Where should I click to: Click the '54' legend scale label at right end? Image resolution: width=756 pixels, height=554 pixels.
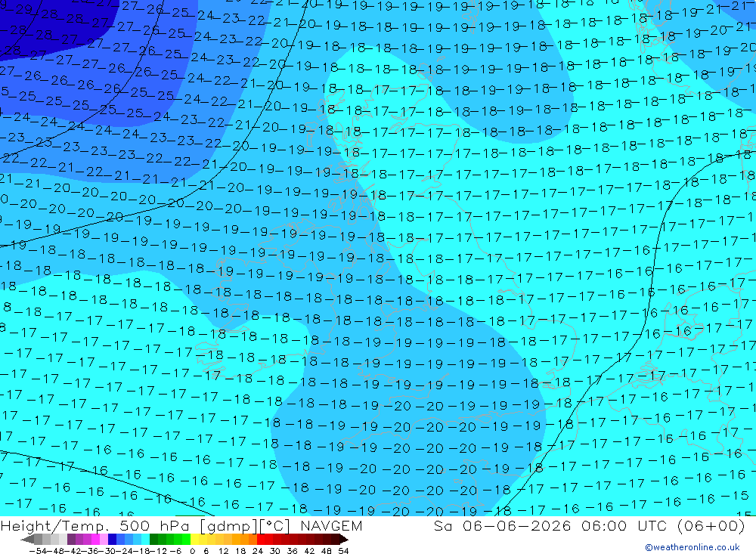tap(343, 551)
